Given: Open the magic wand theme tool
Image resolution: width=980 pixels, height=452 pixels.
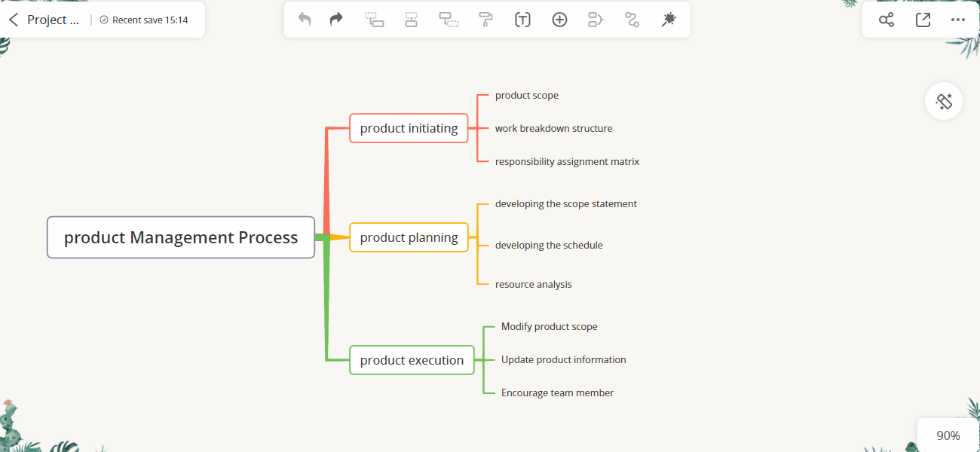Looking at the screenshot, I should click(668, 20).
